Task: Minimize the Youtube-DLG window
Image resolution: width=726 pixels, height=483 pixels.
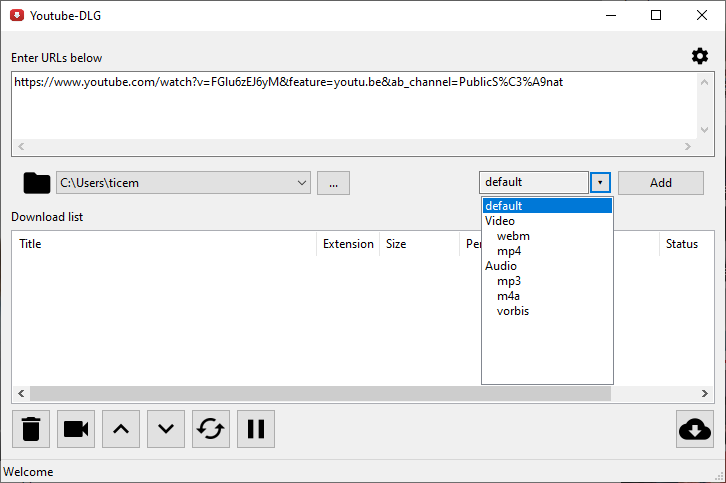Action: pos(611,15)
